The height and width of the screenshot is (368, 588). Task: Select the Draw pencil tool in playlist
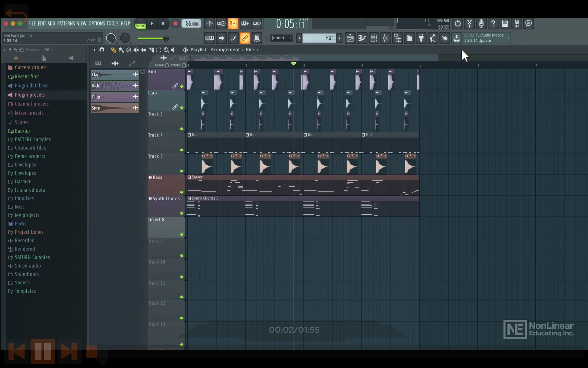(113, 50)
